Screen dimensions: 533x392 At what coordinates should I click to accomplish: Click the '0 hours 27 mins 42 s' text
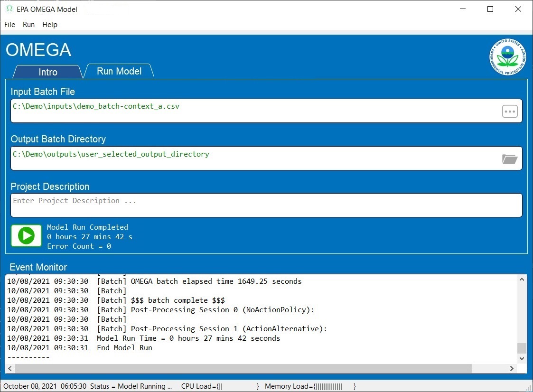(89, 236)
